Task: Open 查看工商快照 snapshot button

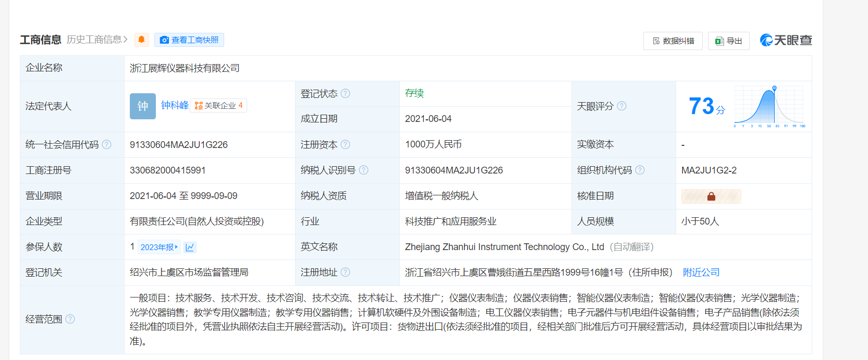Action: [189, 40]
